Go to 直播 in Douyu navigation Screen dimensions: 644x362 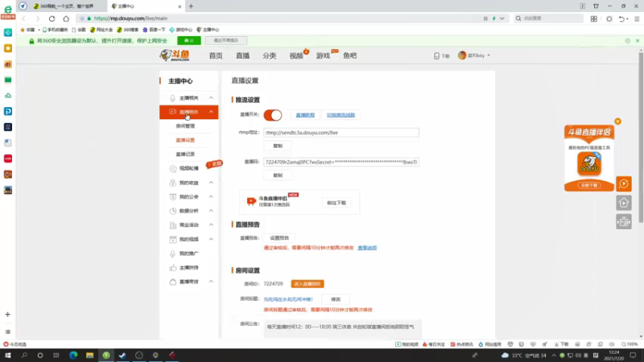(x=243, y=56)
